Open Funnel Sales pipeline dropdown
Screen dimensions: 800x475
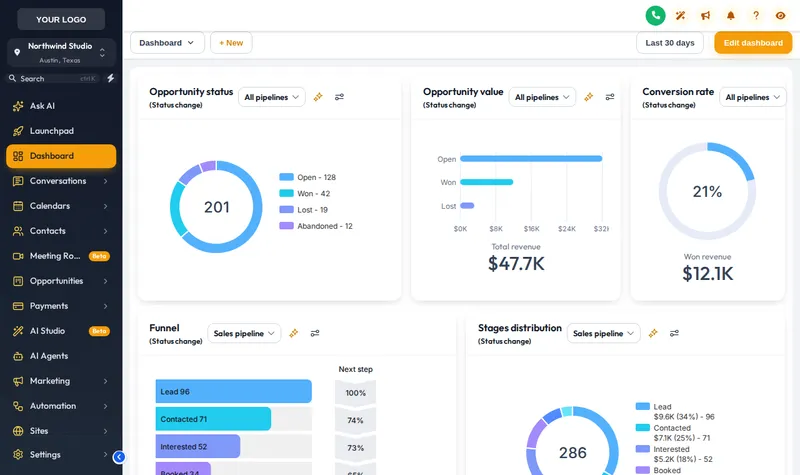coord(244,333)
